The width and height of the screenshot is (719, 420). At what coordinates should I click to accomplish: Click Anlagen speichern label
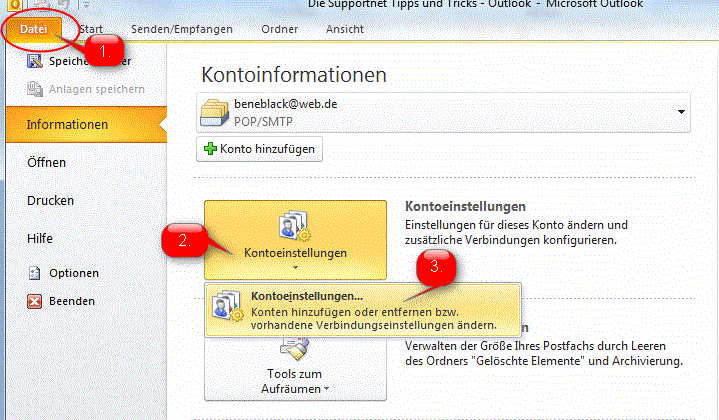(97, 89)
